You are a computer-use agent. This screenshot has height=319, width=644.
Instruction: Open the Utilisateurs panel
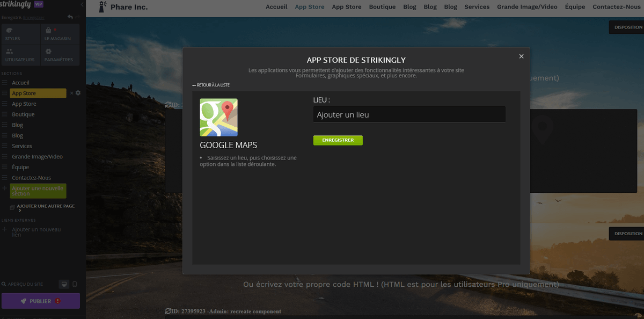coord(20,55)
